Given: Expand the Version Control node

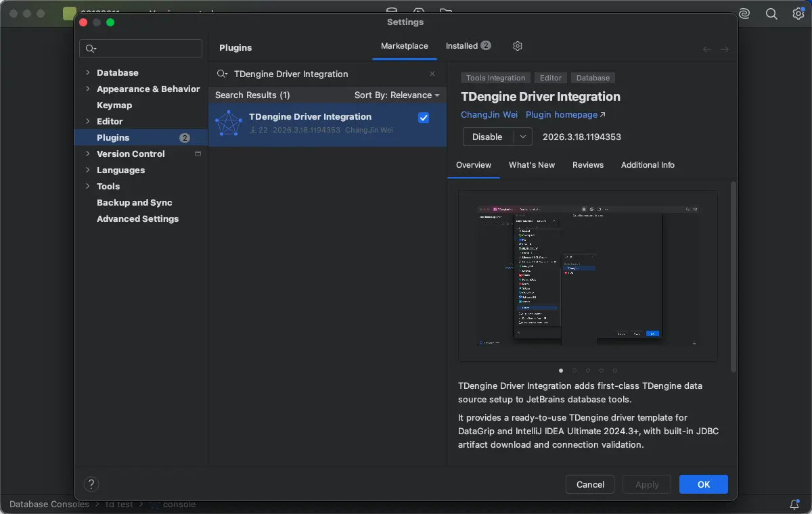Looking at the screenshot, I should pyautogui.click(x=87, y=154).
